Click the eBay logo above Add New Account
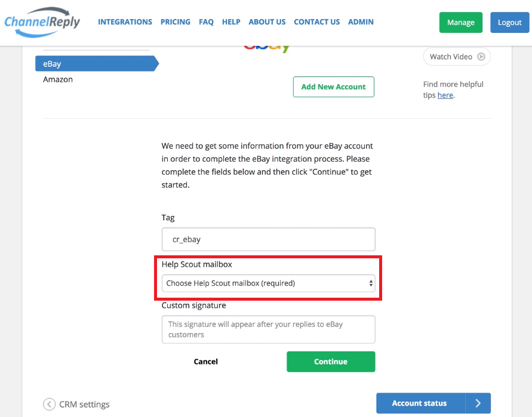Screen dimensions: 532x417 click(x=267, y=48)
